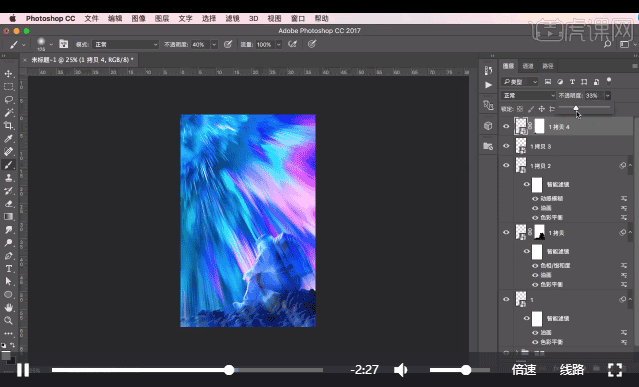Hide the 动感模糊 smart filter
Image resolution: width=639 pixels, height=387 pixels.
point(535,198)
